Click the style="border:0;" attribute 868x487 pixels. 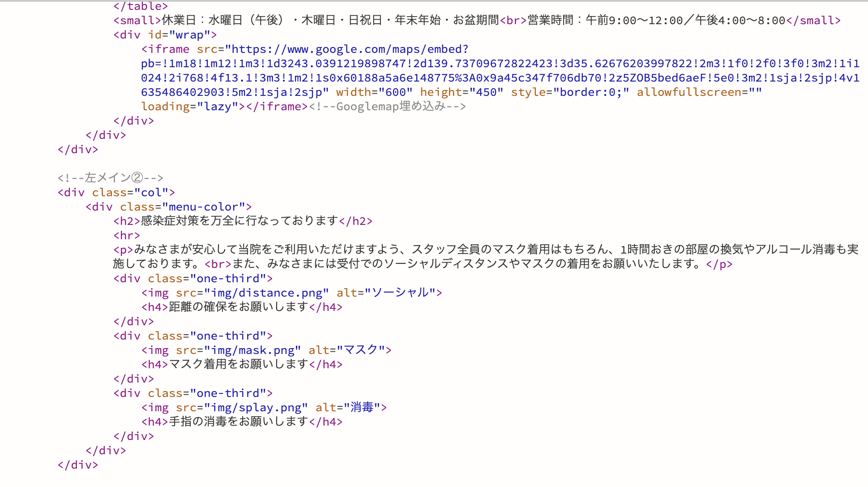pos(570,92)
